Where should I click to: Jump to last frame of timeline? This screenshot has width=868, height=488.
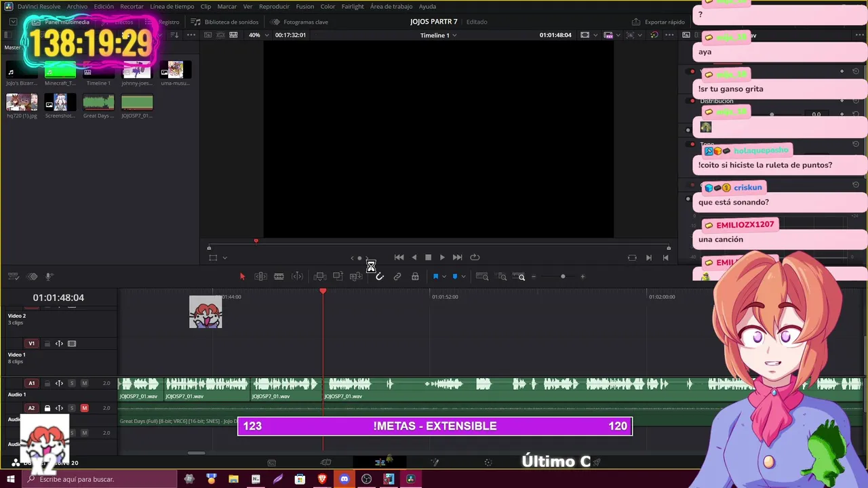pos(457,258)
